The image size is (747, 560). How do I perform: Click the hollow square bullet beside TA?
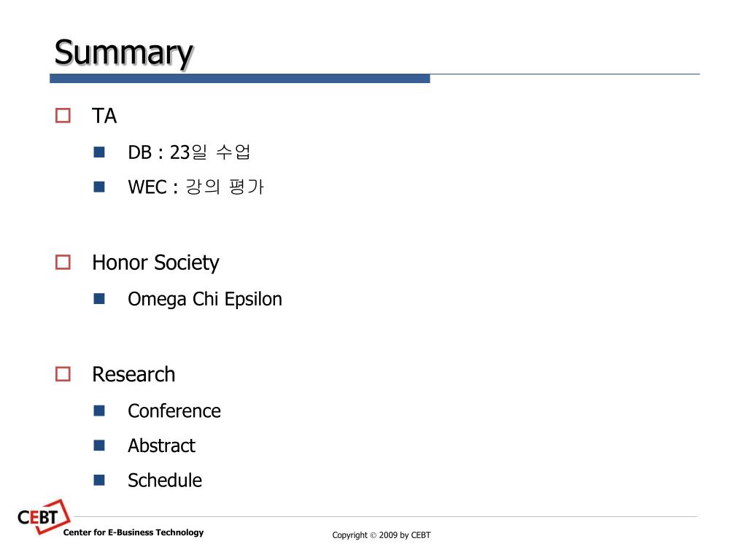click(63, 116)
